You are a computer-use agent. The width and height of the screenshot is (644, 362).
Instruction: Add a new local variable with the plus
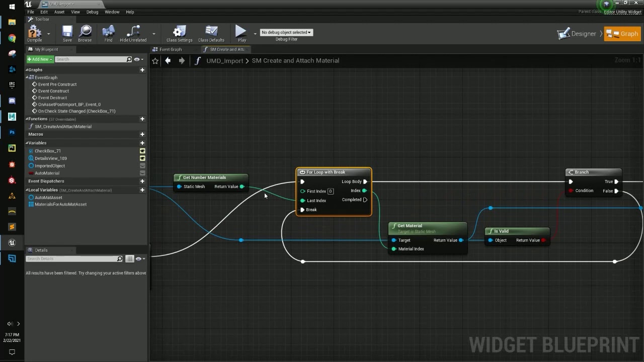tap(142, 190)
